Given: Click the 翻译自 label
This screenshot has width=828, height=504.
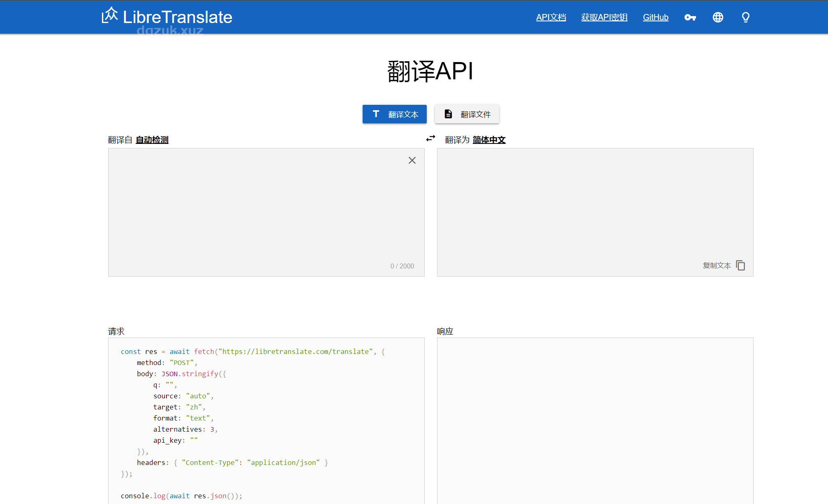Looking at the screenshot, I should click(120, 140).
